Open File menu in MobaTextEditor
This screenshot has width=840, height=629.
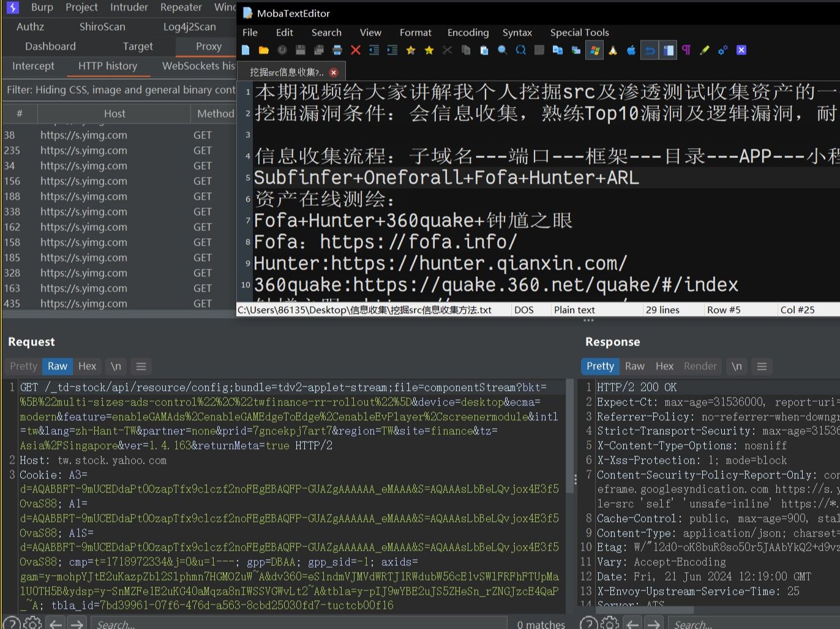(250, 32)
